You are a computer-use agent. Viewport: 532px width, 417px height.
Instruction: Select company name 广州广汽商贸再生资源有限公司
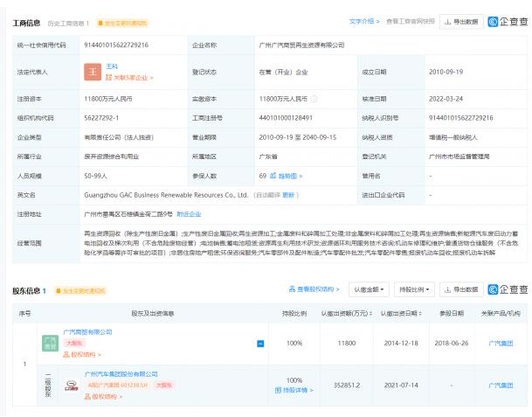[x=301, y=45]
